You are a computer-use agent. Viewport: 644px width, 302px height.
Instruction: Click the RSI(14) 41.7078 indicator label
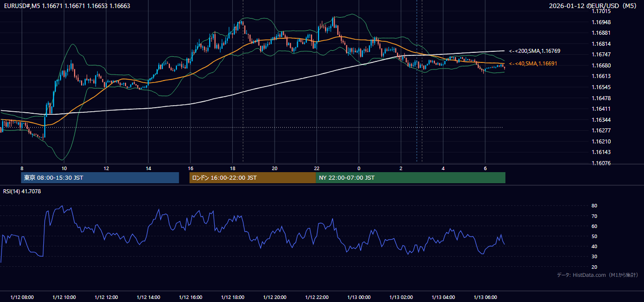(22, 191)
